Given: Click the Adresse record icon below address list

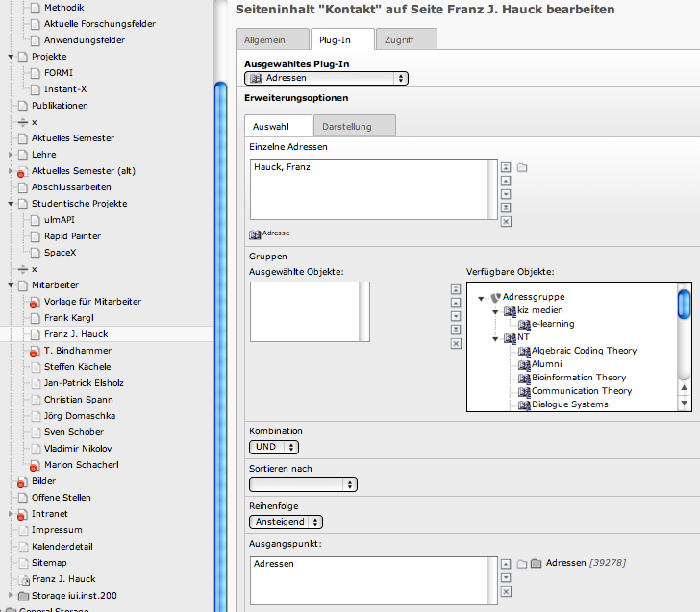Looking at the screenshot, I should 256,233.
